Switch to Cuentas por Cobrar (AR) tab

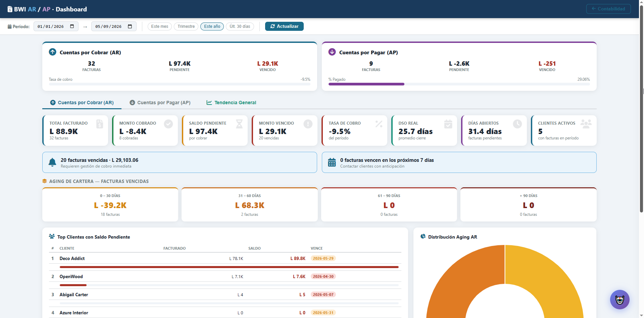82,103
